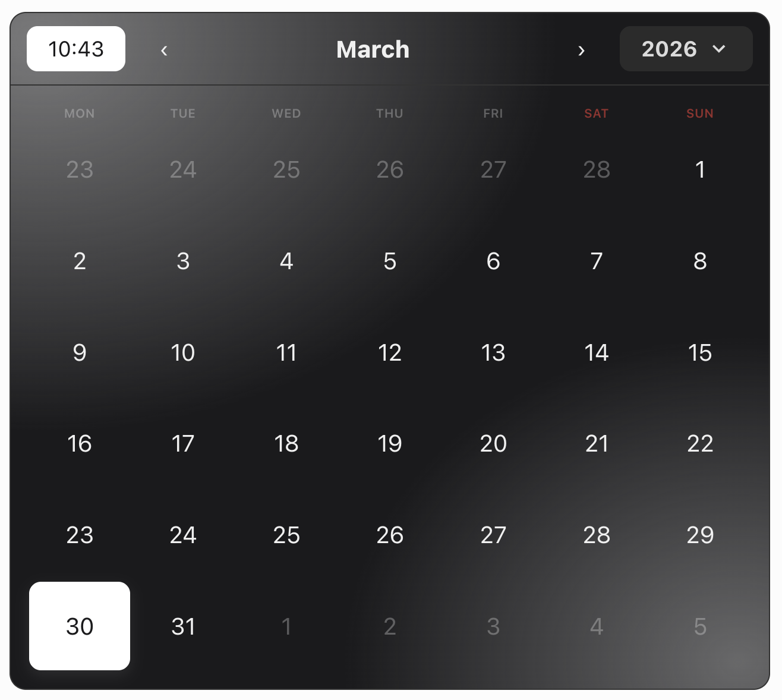The width and height of the screenshot is (782, 700).
Task: Advance to next month using right chevron
Action: pyautogui.click(x=581, y=50)
